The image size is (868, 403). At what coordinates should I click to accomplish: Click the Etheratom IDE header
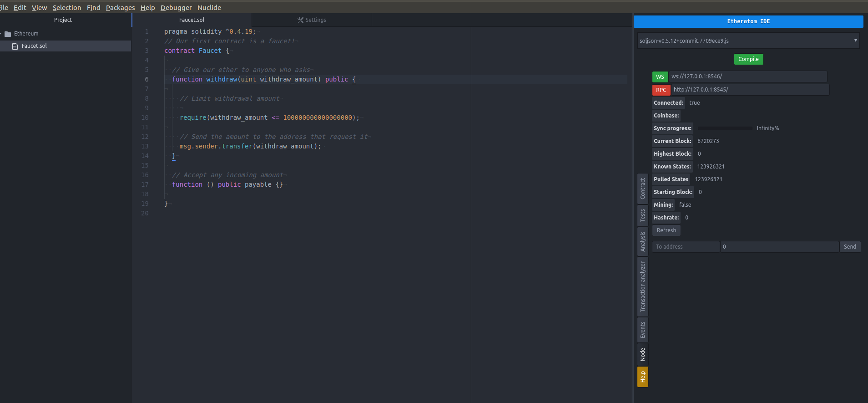coord(748,21)
